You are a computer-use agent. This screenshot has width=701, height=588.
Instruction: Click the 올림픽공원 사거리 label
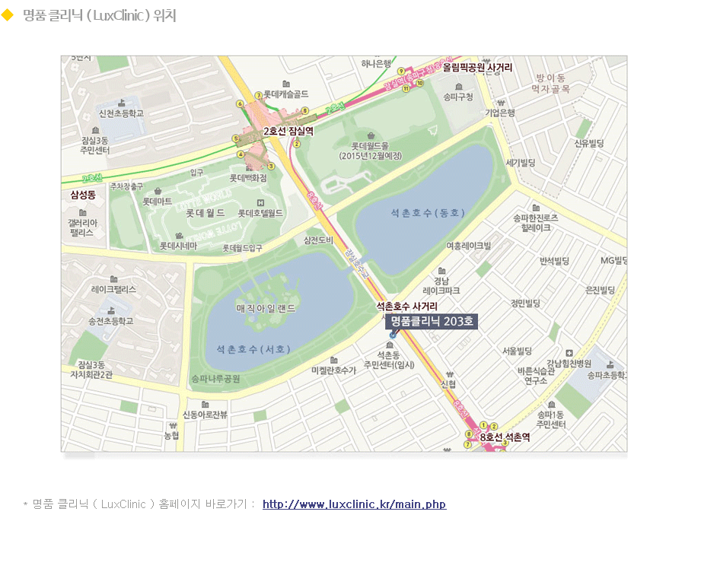(x=477, y=68)
